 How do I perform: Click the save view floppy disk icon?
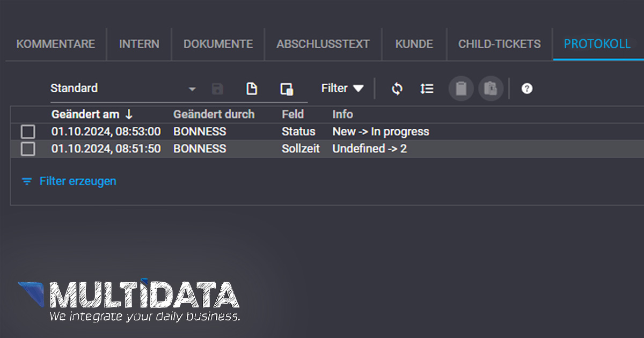tap(217, 89)
